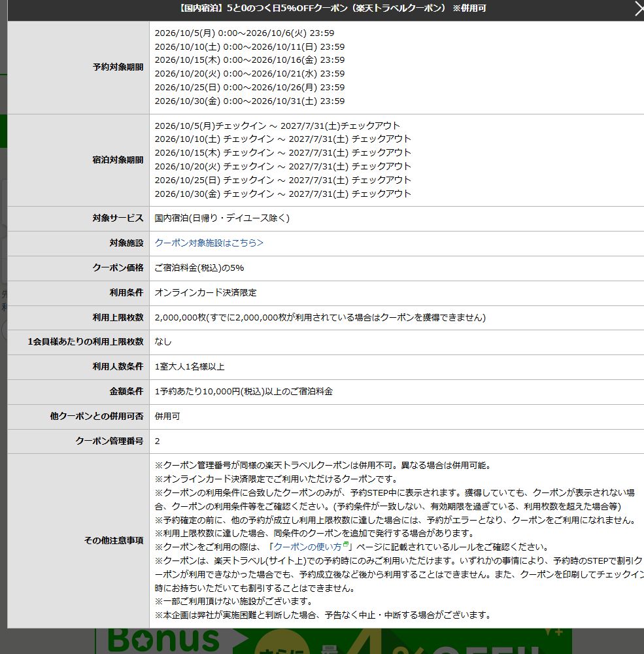The height and width of the screenshot is (654, 644).
Task: Click the value なし
Action: [x=163, y=341]
